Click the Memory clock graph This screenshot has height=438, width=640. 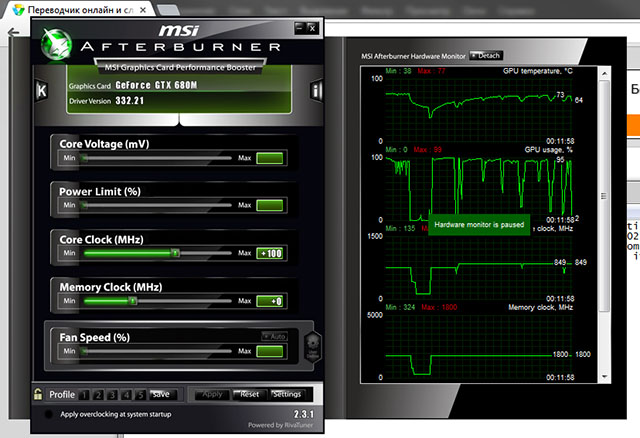tap(478, 346)
